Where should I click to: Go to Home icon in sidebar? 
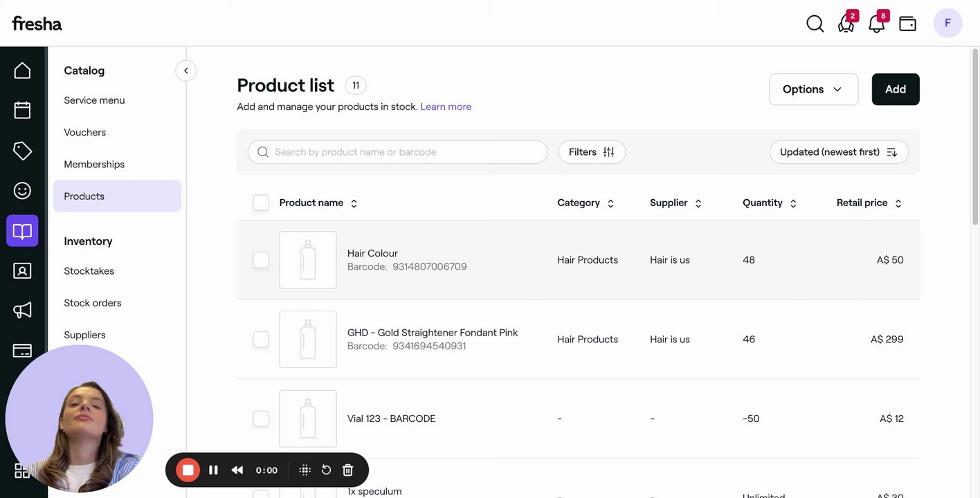click(x=22, y=70)
